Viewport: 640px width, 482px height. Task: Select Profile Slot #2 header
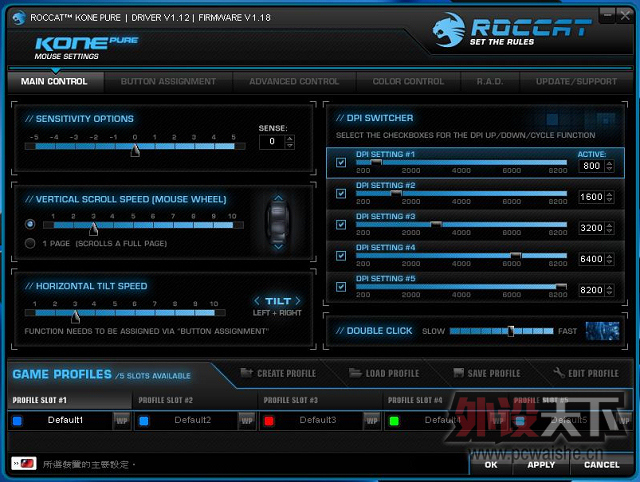(195, 400)
